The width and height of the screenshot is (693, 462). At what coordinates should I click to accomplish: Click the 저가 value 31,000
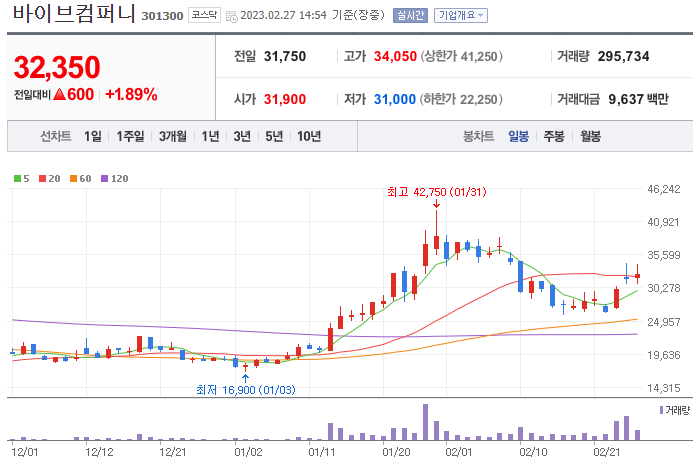[395, 99]
